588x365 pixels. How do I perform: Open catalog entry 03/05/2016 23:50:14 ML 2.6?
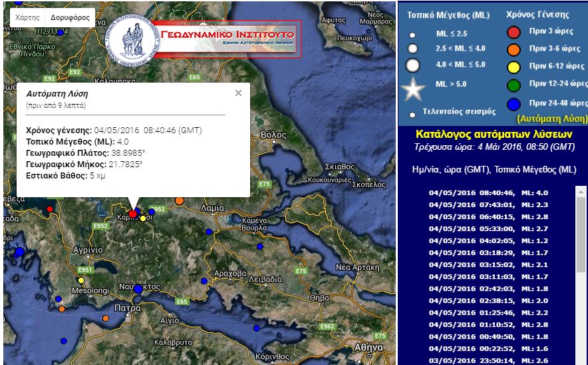coord(488,360)
